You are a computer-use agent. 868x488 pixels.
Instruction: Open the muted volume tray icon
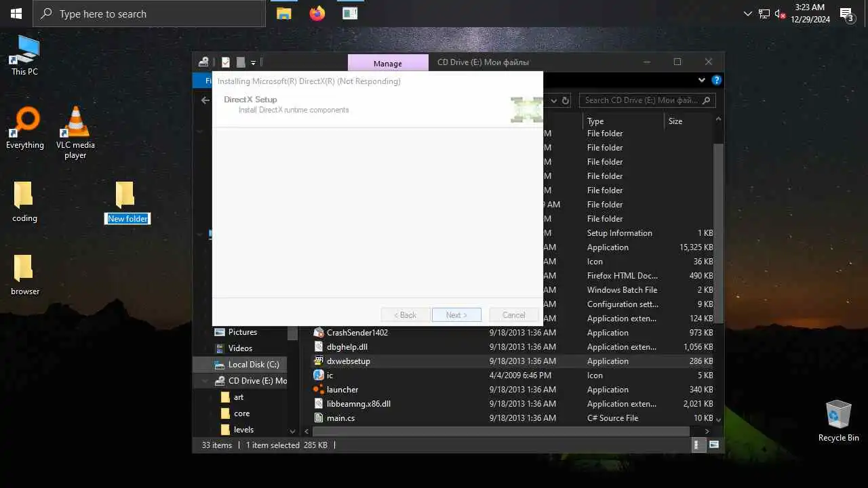(x=781, y=14)
